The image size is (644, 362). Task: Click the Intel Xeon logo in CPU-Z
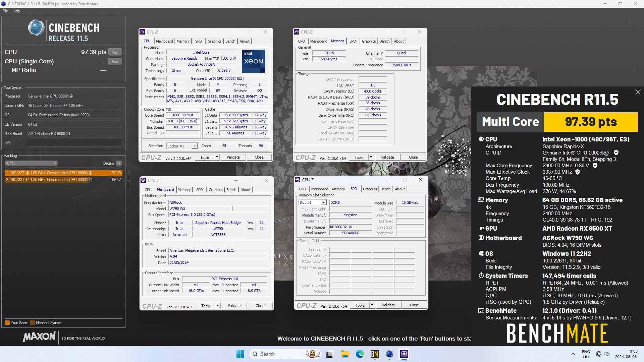(254, 61)
